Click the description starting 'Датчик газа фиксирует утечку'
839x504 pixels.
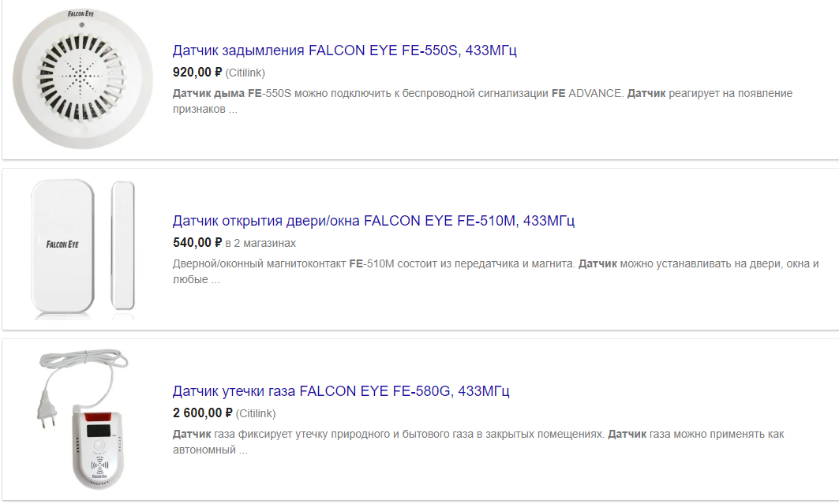(x=478, y=442)
